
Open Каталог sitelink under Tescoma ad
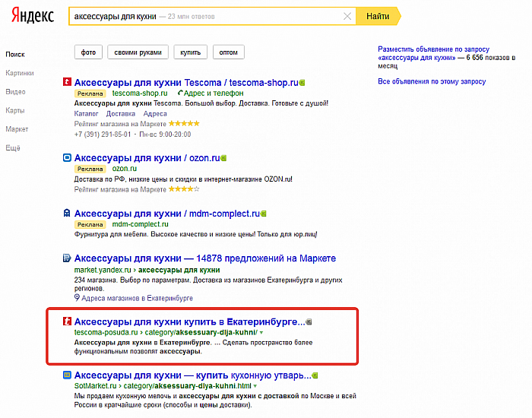(86, 114)
